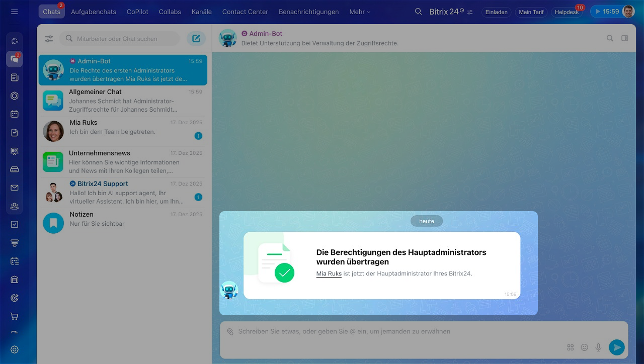Open the Allgemeiner Chat conversation

(123, 101)
